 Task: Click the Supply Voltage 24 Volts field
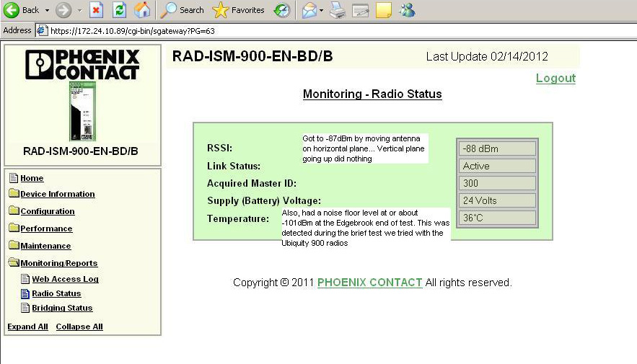click(x=497, y=200)
